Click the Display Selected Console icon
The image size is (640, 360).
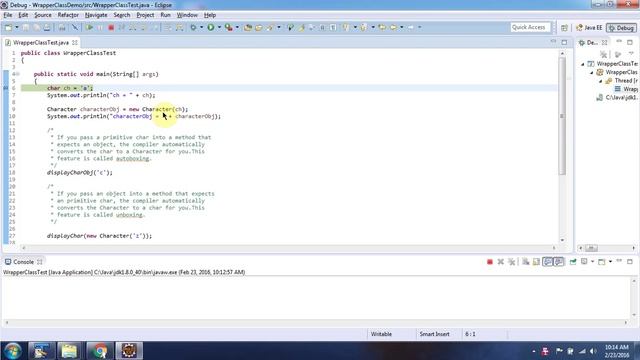[x=584, y=262]
